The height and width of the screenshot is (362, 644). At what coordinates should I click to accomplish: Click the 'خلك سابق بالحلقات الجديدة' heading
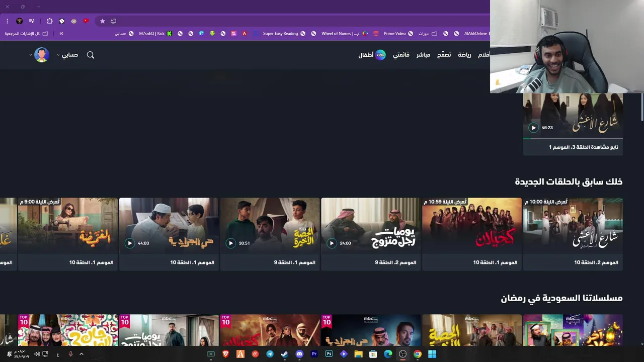pos(569,182)
